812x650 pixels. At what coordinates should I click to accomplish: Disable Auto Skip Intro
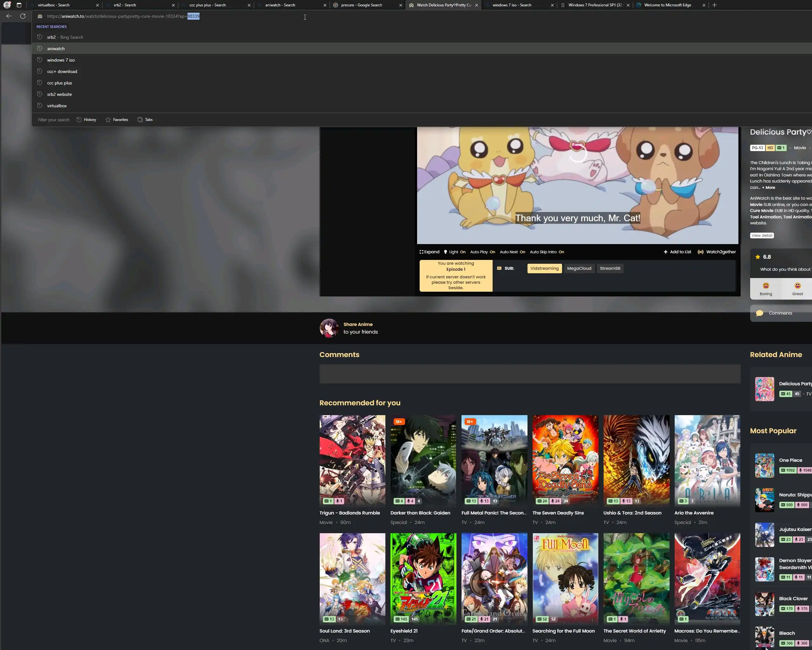tap(547, 252)
